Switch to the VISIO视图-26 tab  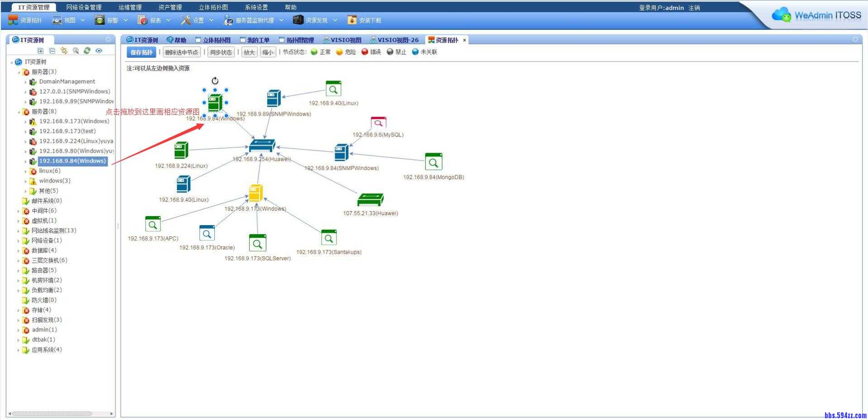coord(394,40)
